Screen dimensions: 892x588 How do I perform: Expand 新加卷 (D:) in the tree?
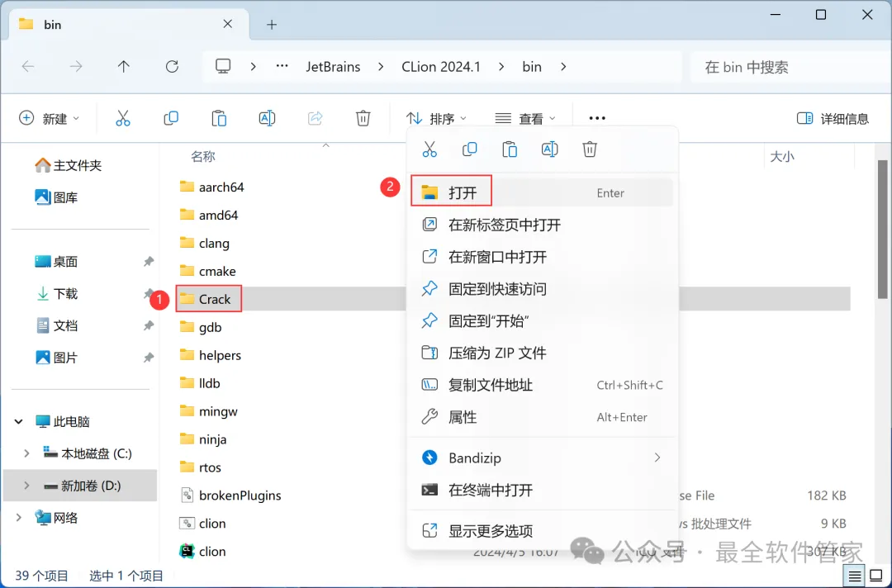[x=26, y=486]
